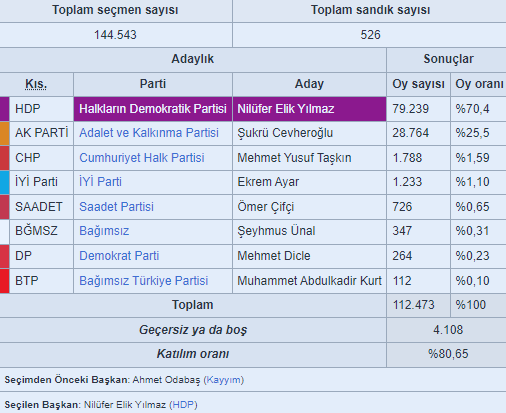Screen dimensions: 506x413
Task: Click the Katılım oranı value %80,65
Action: tap(448, 354)
